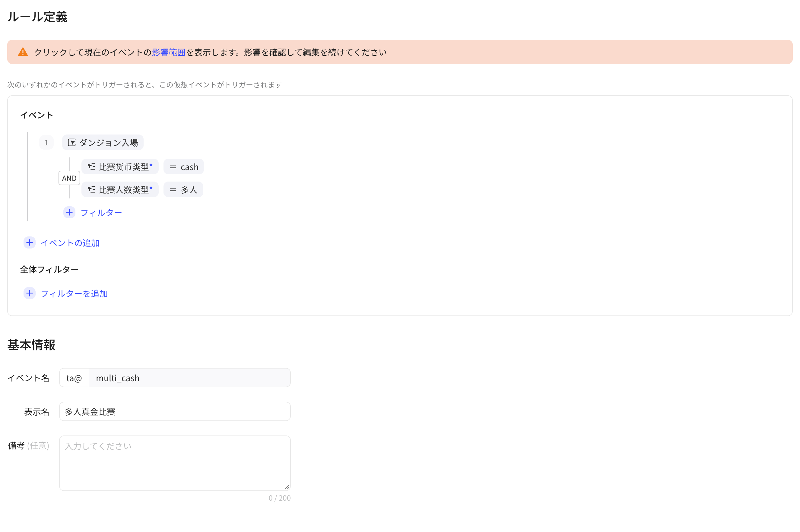The width and height of the screenshot is (800, 532).
Task: Click the event number 1 badge
Action: [46, 142]
